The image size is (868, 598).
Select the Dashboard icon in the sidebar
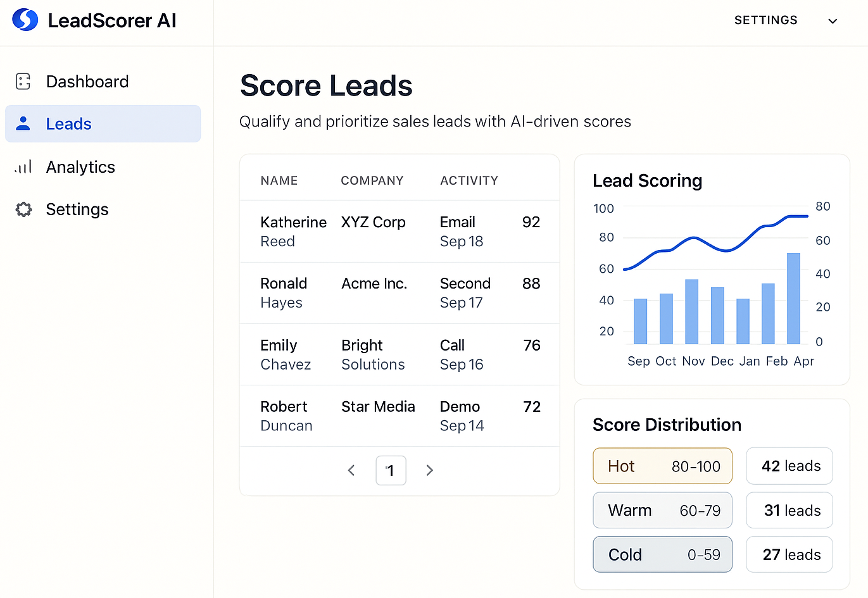click(x=23, y=81)
